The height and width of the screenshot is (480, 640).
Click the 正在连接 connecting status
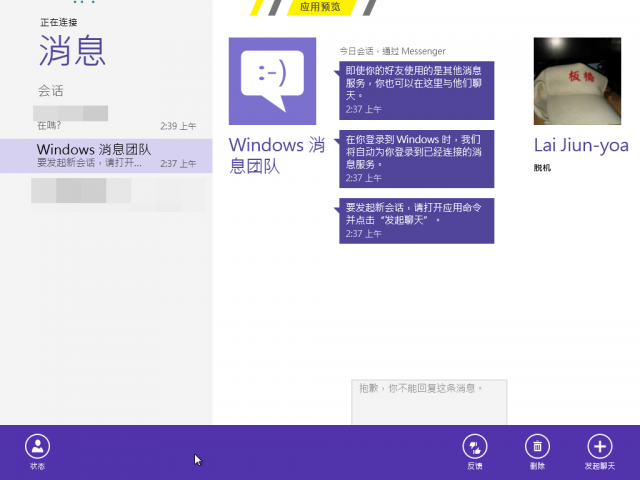[59, 22]
